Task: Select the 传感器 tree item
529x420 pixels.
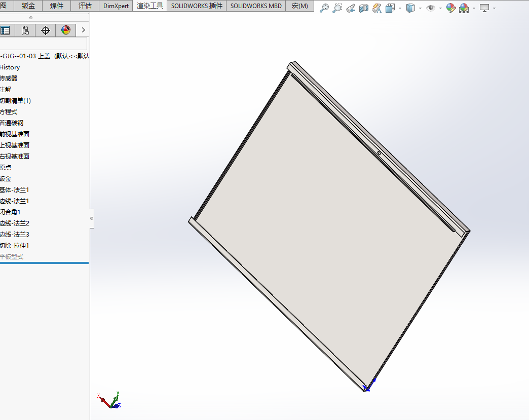Action: click(x=9, y=78)
